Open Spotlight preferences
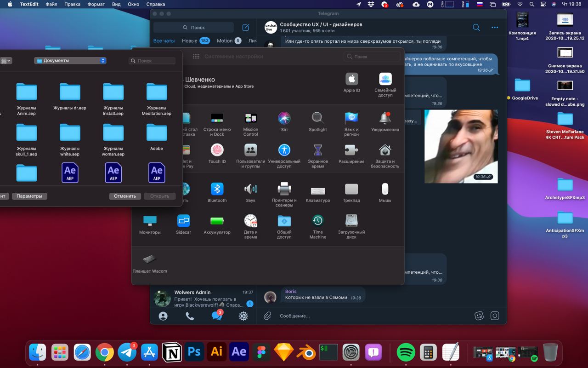588x368 pixels. point(318,122)
